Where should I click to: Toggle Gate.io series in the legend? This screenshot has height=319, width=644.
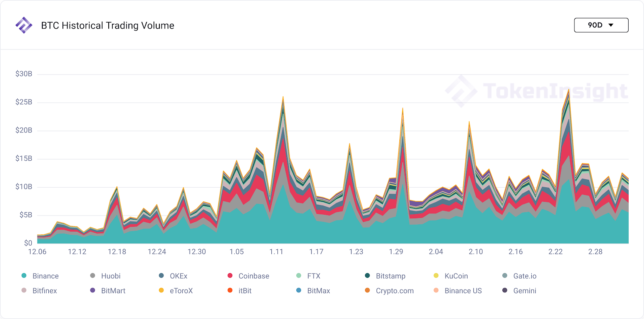click(x=519, y=276)
